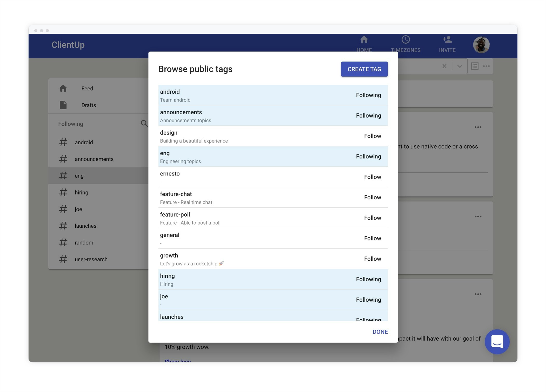Select the random tag in the sidebar
This screenshot has width=546, height=392.
tap(84, 242)
